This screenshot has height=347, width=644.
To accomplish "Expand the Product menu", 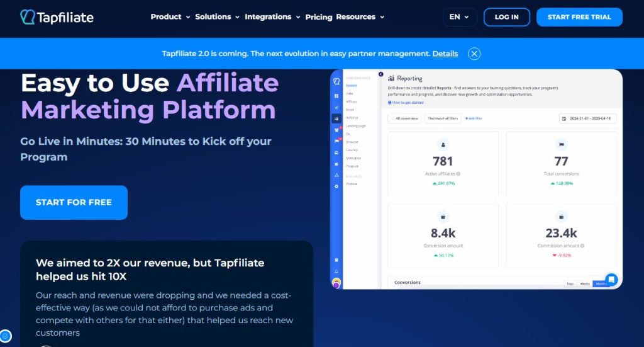I will click(x=170, y=17).
